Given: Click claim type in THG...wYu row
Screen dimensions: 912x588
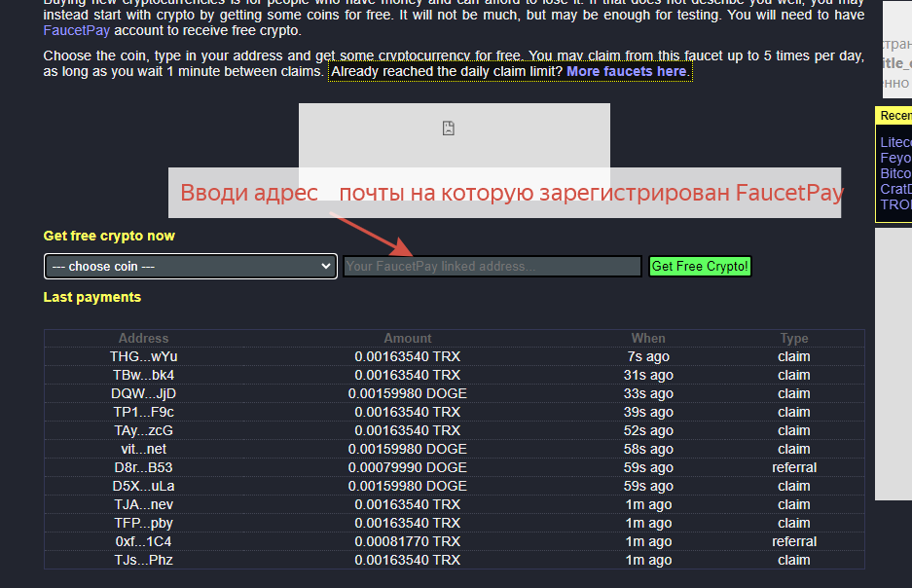Looking at the screenshot, I should (794, 356).
